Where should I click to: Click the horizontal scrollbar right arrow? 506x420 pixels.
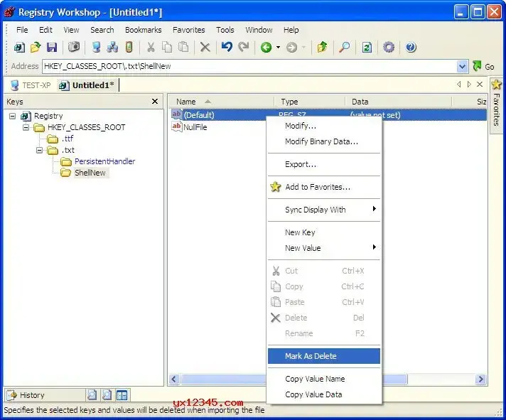(x=480, y=379)
